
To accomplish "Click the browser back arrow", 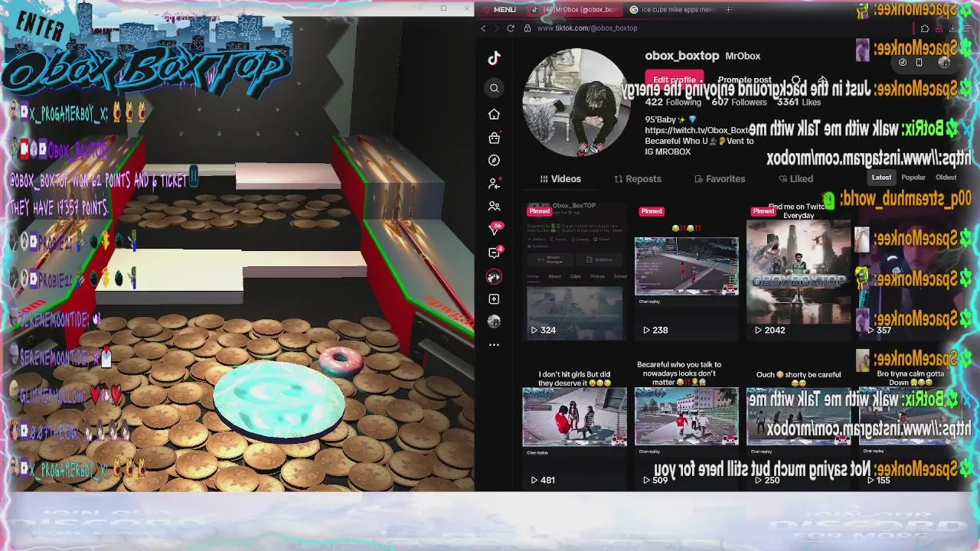I will click(483, 28).
